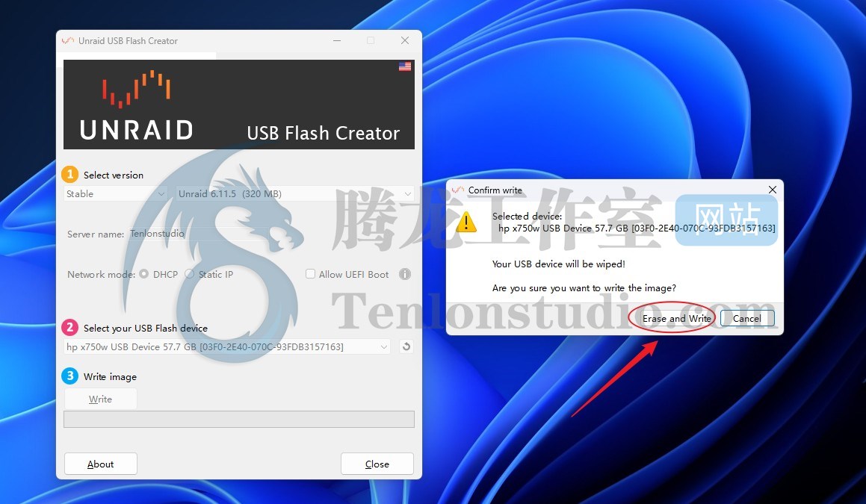Click the 'Network mode:' label

tap(101, 274)
